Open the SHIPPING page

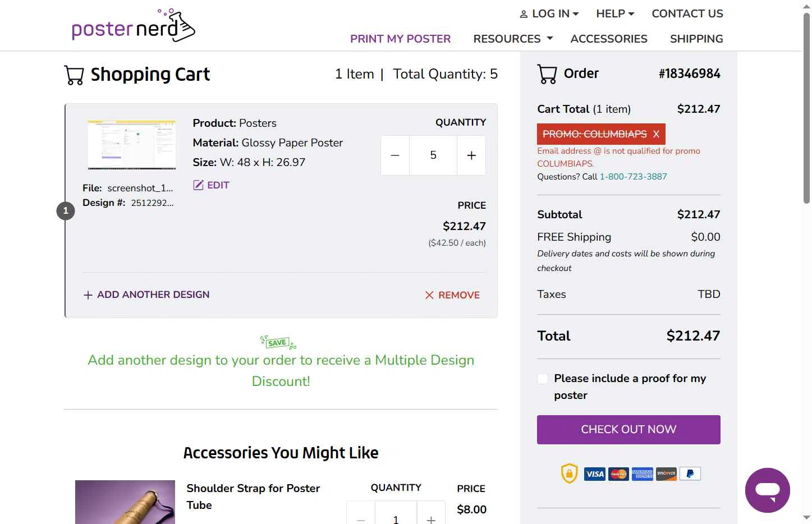[696, 39]
